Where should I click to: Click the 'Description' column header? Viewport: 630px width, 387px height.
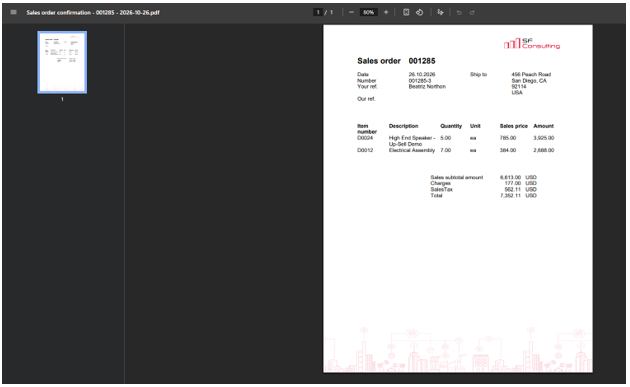coord(403,126)
